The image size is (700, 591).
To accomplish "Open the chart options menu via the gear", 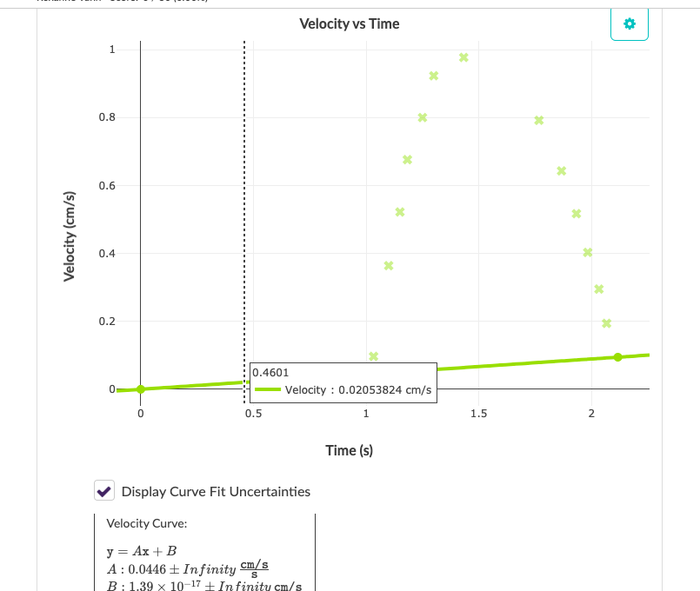I will pyautogui.click(x=629, y=24).
